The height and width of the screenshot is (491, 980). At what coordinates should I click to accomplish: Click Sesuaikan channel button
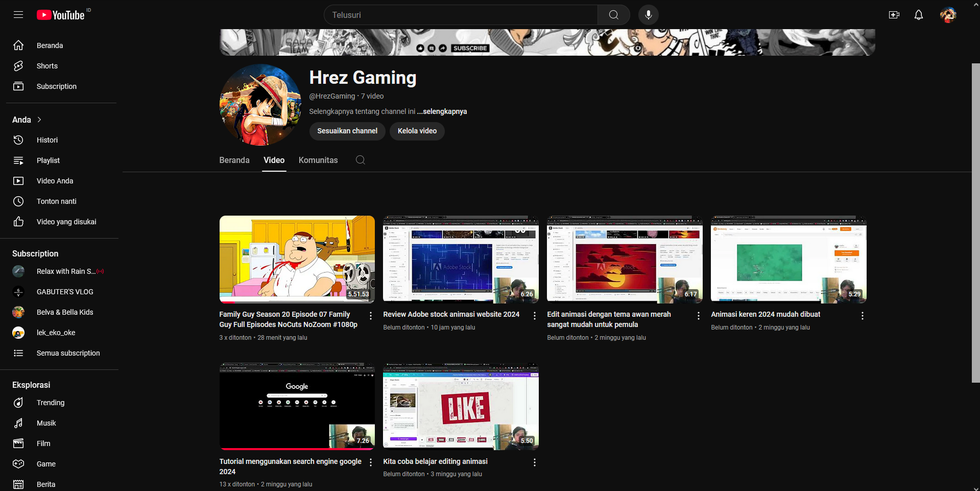tap(347, 131)
